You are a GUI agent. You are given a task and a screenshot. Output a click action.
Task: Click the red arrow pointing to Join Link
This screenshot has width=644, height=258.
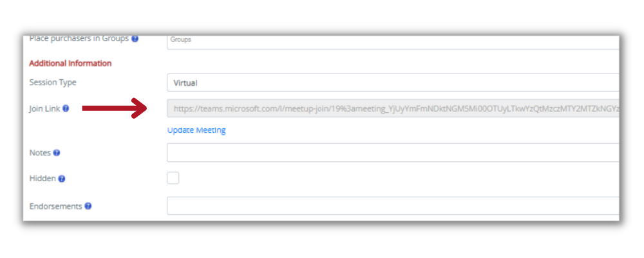[115, 108]
